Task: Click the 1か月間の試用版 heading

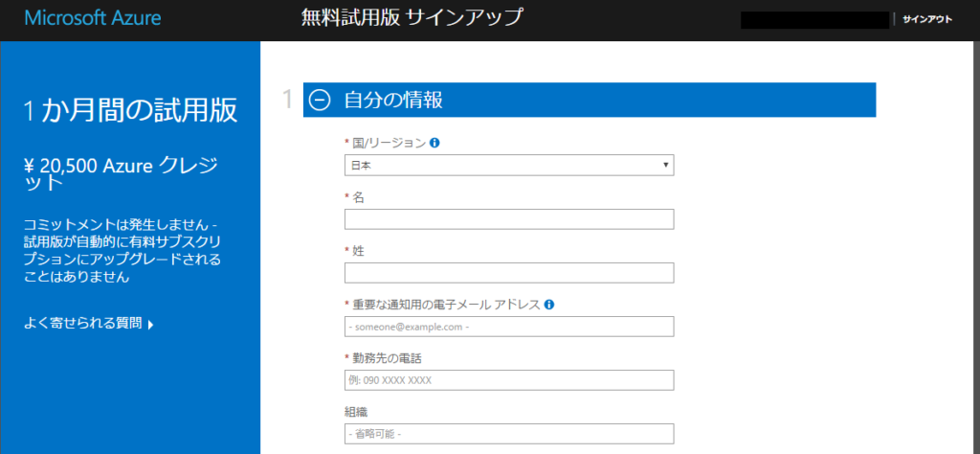Action: [130, 111]
